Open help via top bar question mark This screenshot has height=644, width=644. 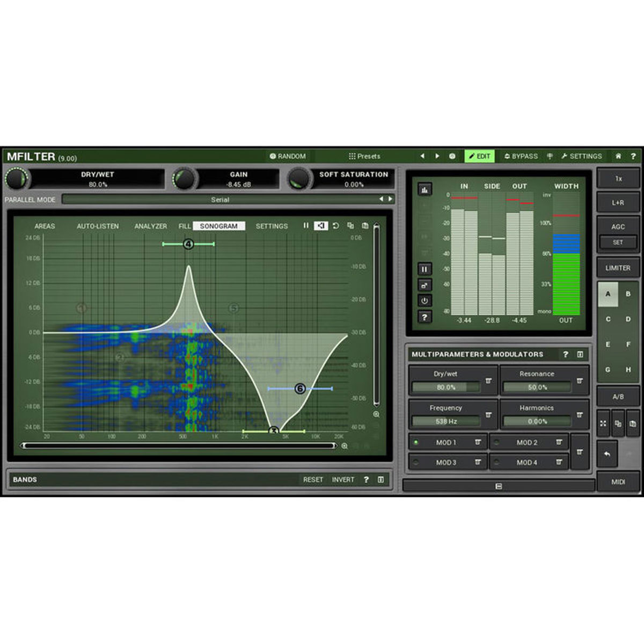633,156
